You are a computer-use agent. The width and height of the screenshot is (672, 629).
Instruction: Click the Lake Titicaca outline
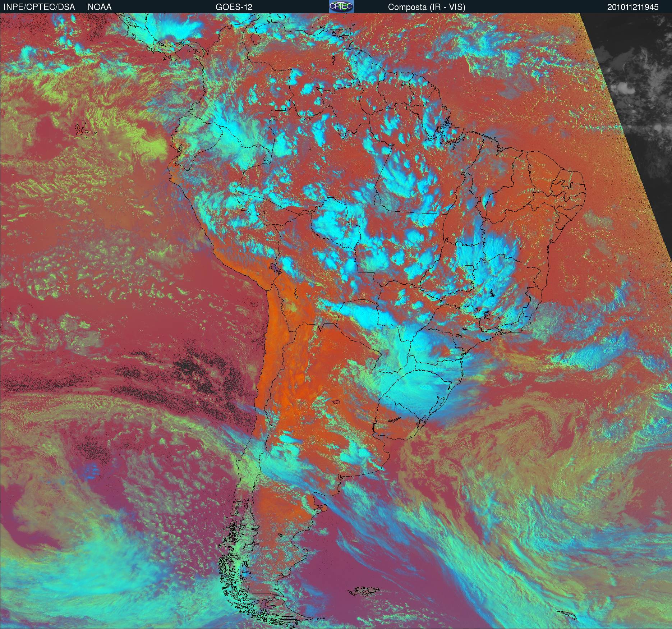pos(275,268)
